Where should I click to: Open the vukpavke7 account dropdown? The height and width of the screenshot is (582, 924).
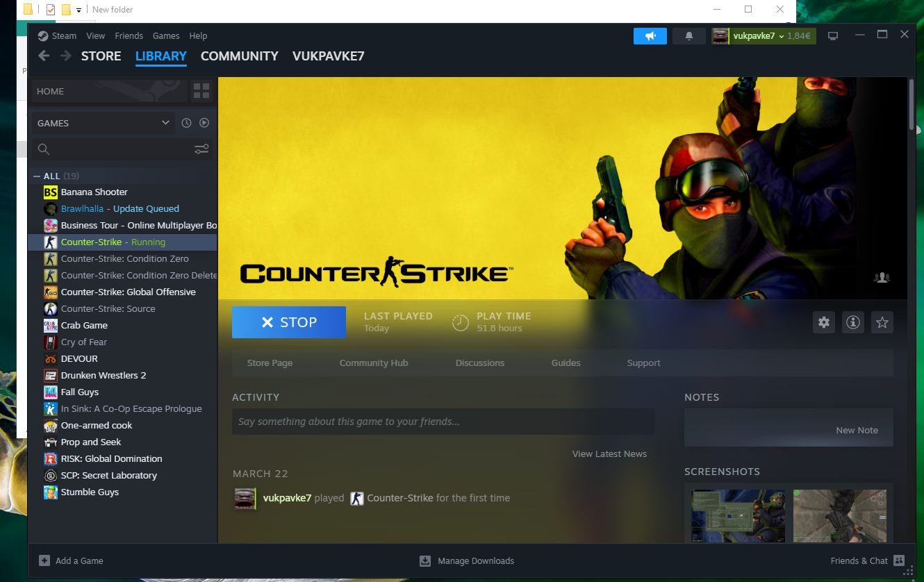point(763,36)
